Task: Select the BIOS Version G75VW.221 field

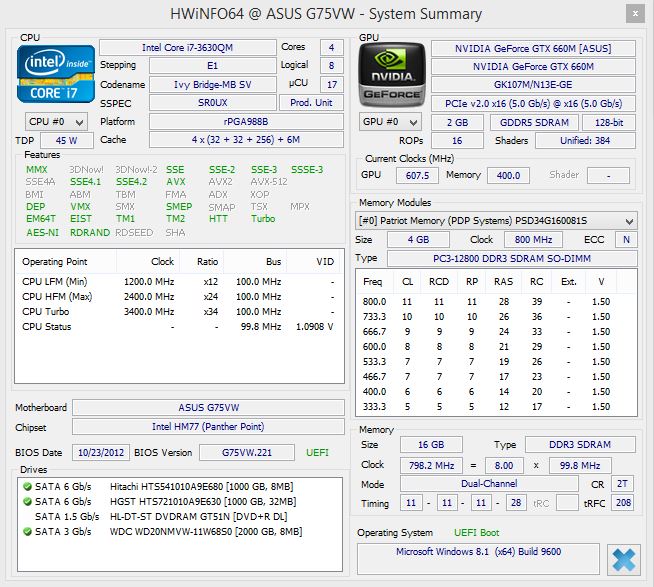Action: (x=248, y=452)
